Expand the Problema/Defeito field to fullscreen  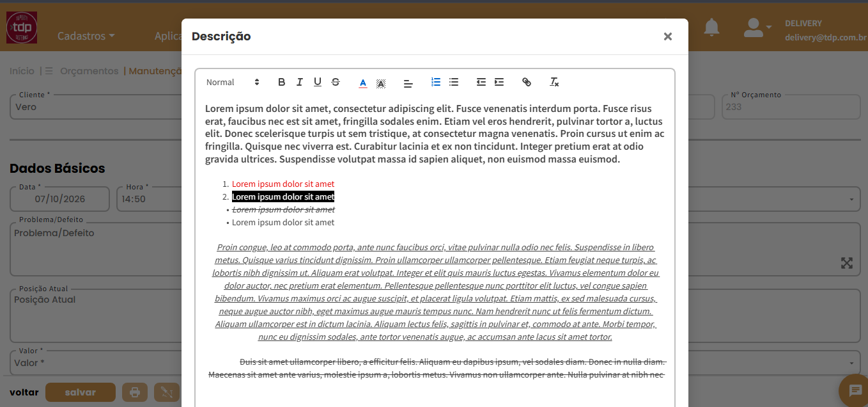[847, 263]
